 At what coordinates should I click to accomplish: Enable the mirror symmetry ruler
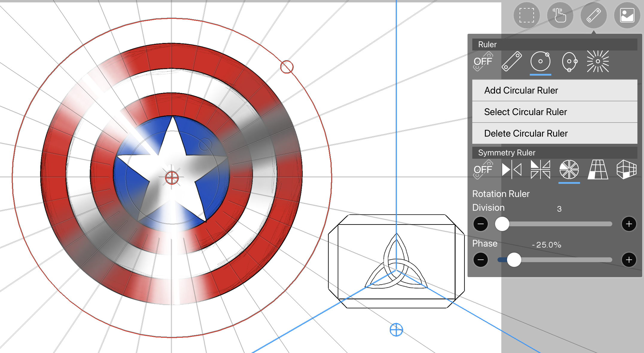click(x=511, y=169)
